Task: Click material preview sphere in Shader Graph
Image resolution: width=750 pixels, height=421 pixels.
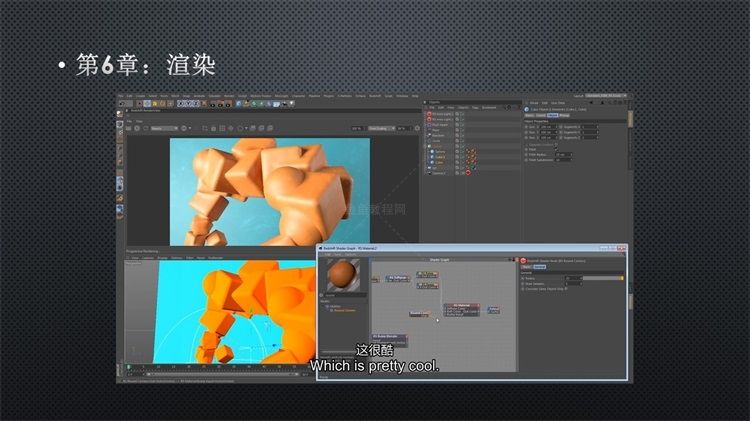Action: [x=343, y=275]
